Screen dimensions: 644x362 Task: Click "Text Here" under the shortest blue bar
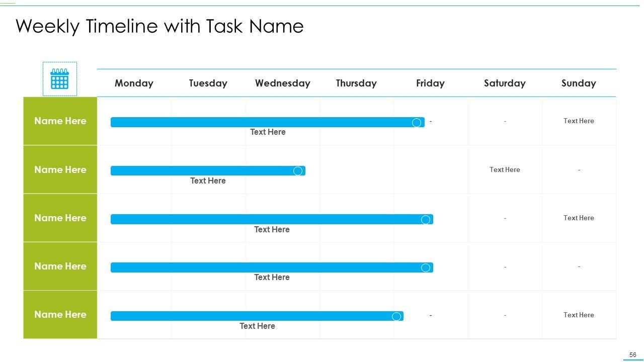click(208, 180)
